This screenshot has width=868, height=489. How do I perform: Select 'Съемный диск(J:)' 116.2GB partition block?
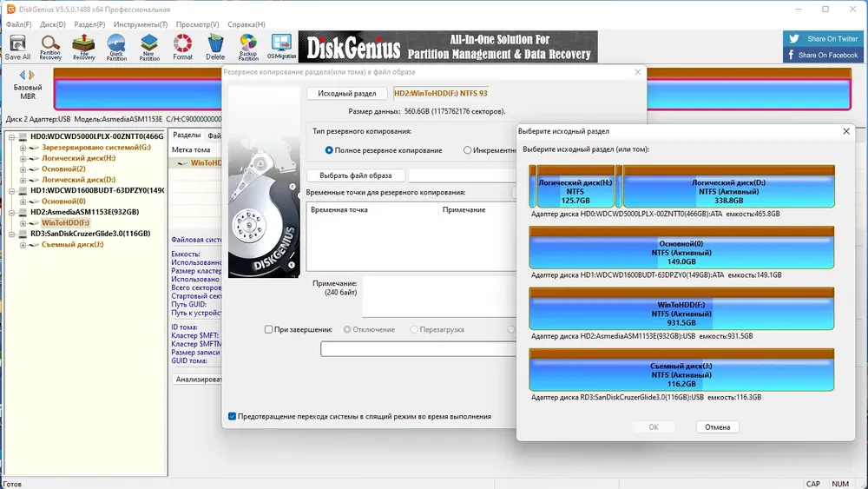(681, 370)
